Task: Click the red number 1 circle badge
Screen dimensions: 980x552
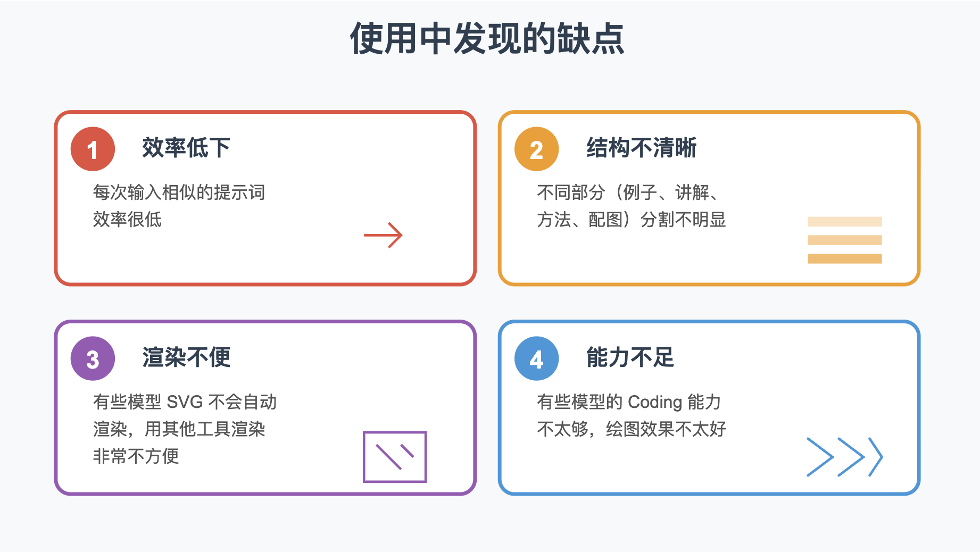Action: click(93, 149)
